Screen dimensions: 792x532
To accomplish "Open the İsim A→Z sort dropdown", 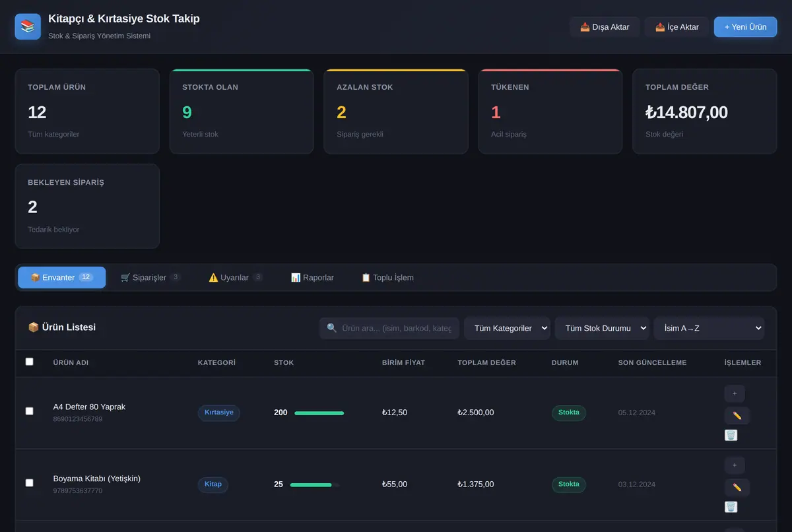I will pyautogui.click(x=709, y=328).
